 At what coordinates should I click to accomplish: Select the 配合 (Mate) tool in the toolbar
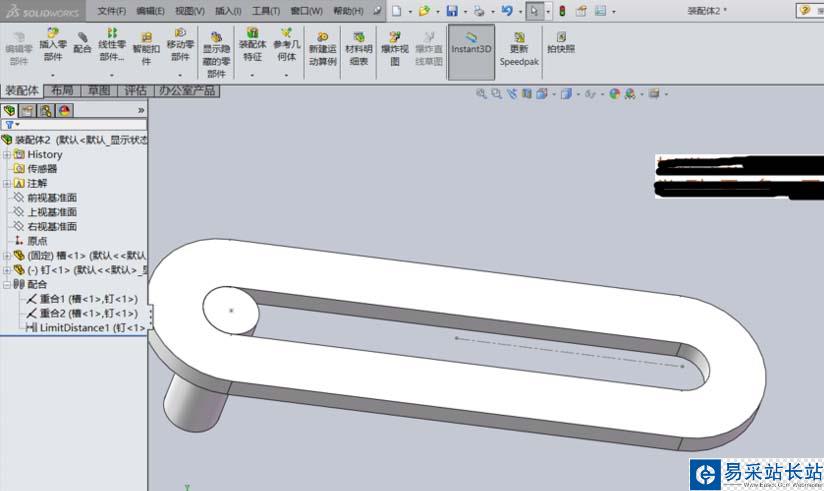[x=82, y=43]
